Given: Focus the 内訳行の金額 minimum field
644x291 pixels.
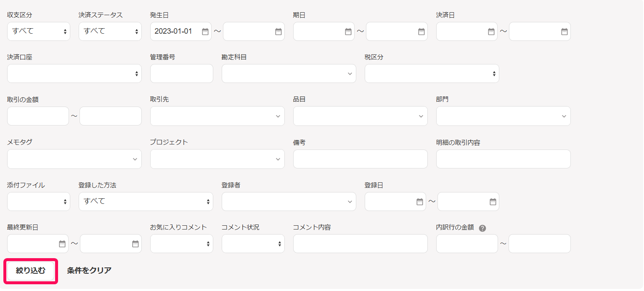Looking at the screenshot, I should 467,244.
